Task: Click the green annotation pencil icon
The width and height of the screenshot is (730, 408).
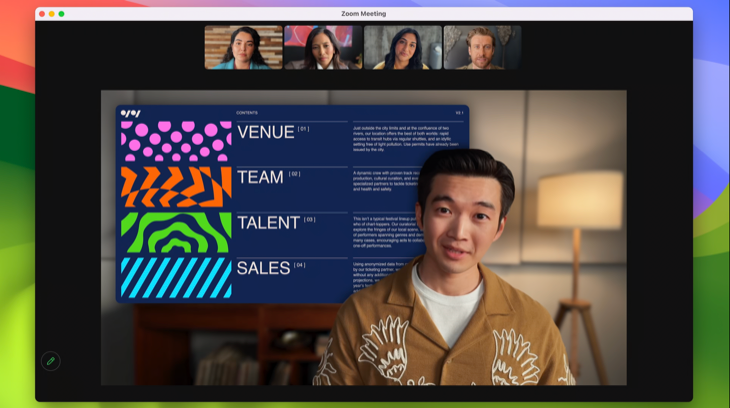Action: coord(50,361)
